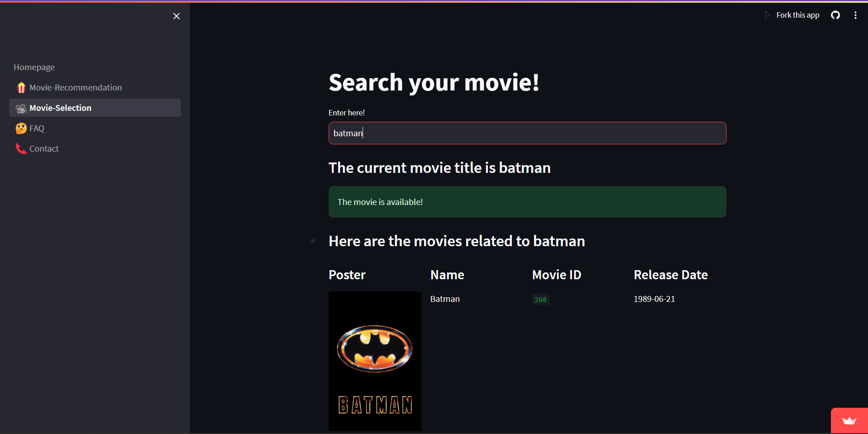Image resolution: width=868 pixels, height=434 pixels.
Task: Click the Enter here! field label
Action: pos(346,113)
